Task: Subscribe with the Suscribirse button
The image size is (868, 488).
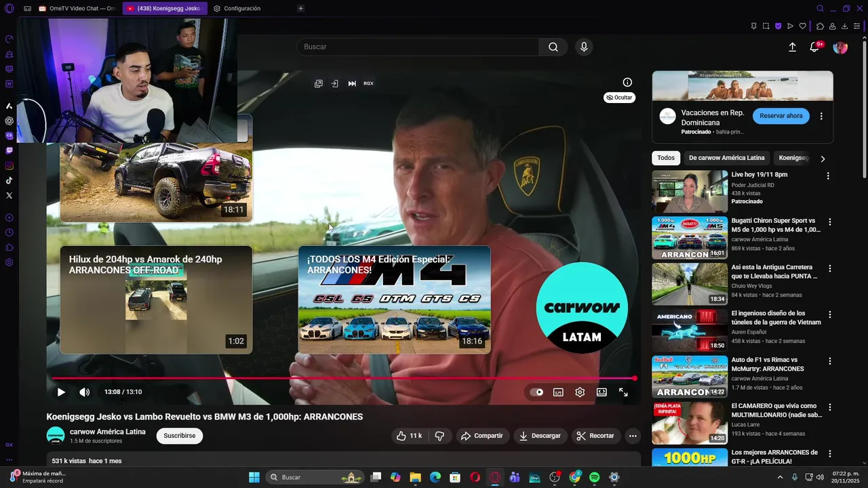Action: [x=180, y=436]
